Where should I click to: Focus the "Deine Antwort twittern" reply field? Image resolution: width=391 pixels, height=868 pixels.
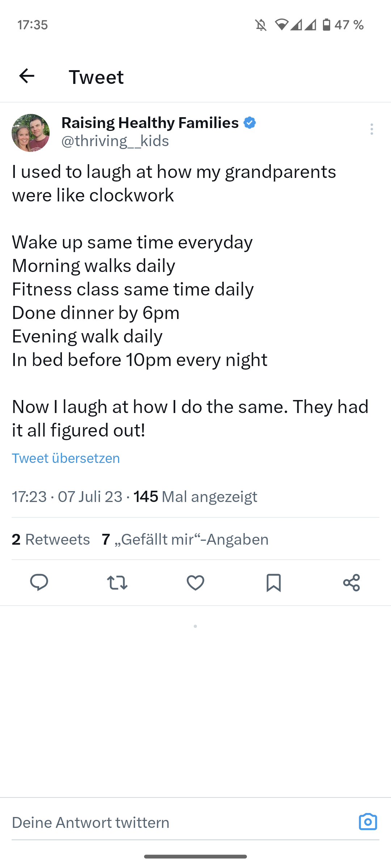[181, 822]
